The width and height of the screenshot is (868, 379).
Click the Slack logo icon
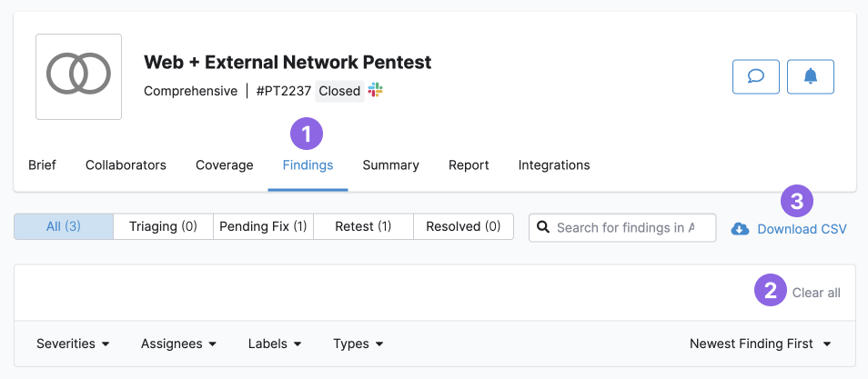[375, 91]
